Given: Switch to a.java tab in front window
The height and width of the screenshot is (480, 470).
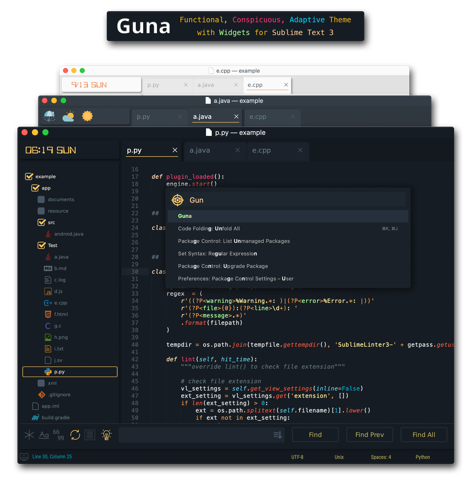Looking at the screenshot, I should (x=215, y=151).
